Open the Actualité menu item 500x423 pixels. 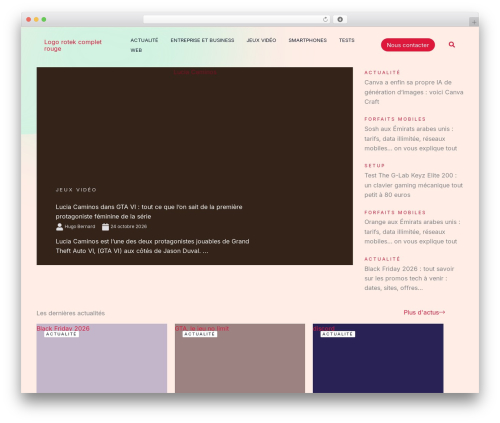(x=144, y=40)
